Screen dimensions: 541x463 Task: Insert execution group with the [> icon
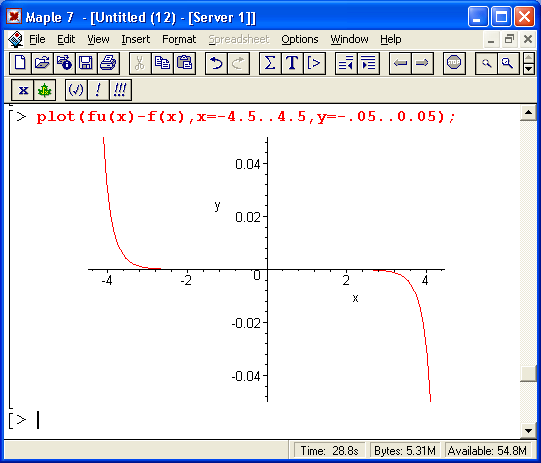tap(314, 63)
